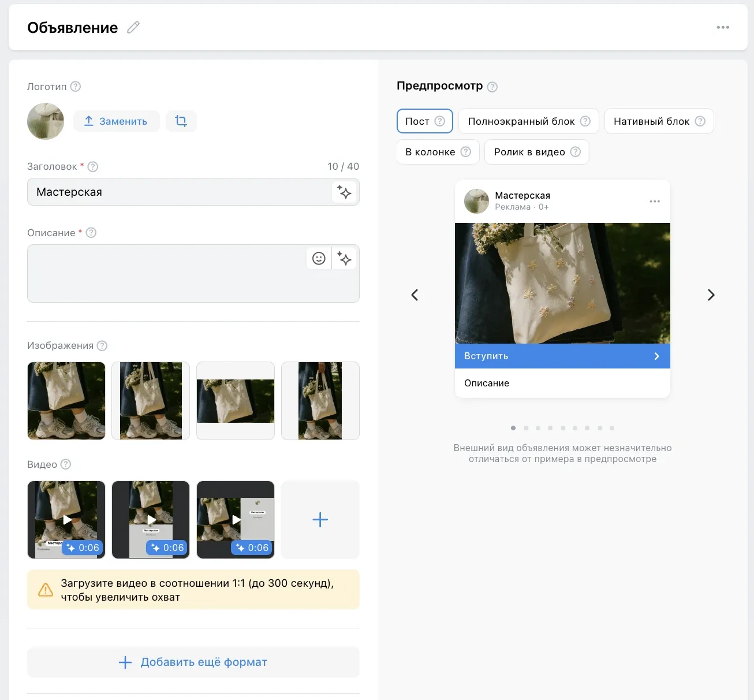This screenshot has height=700, width=754.
Task: Show help for Предпросмотр
Action: point(492,87)
